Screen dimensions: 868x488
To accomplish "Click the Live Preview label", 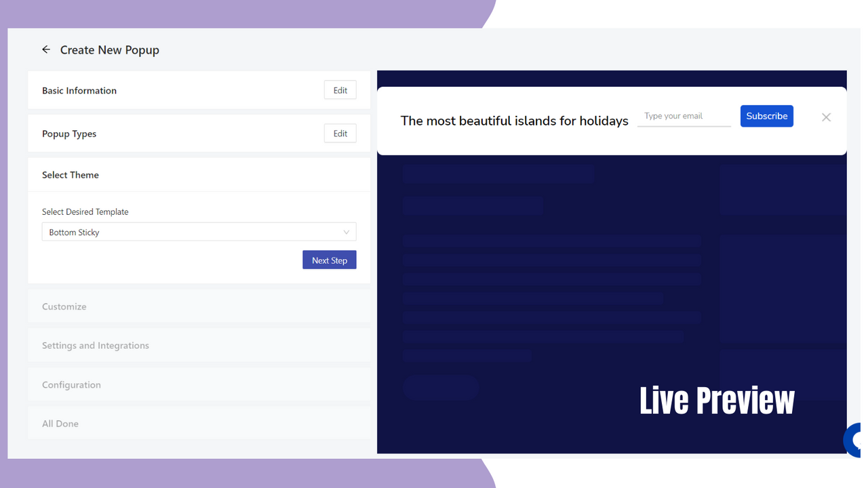I will 717,401.
